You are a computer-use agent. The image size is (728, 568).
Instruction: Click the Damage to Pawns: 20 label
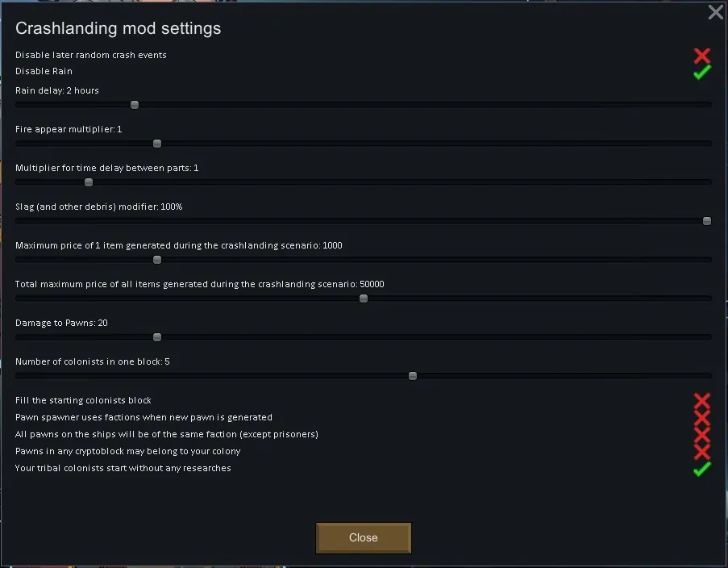(x=61, y=323)
